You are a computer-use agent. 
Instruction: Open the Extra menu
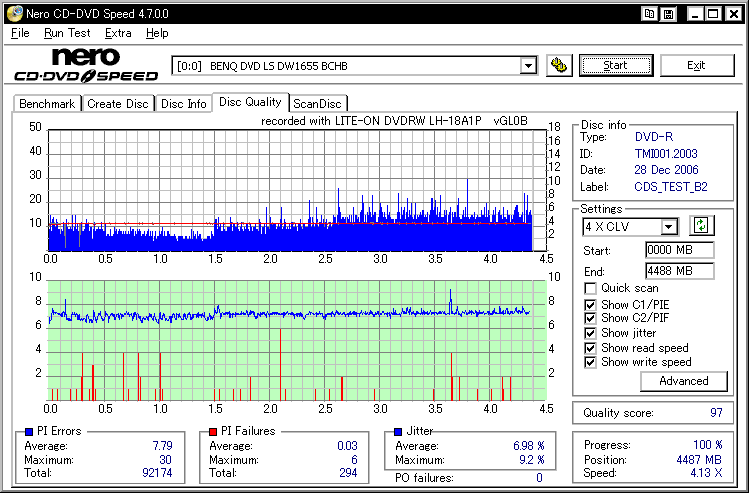[x=118, y=33]
